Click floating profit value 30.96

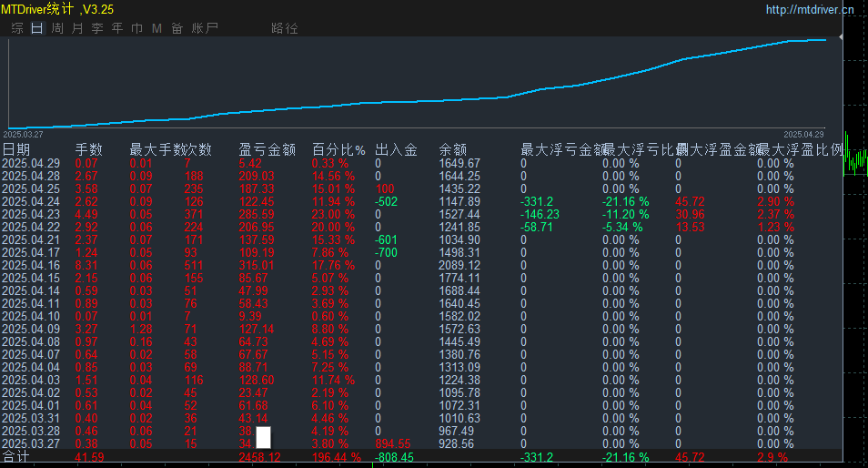(690, 214)
